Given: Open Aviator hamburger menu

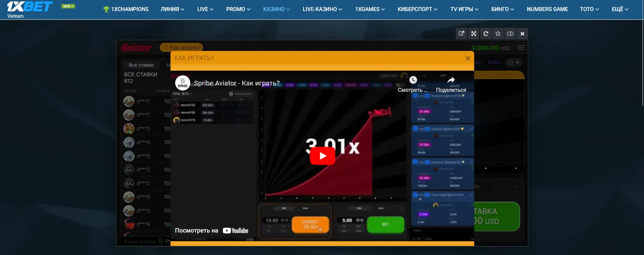Looking at the screenshot, I should point(521,48).
